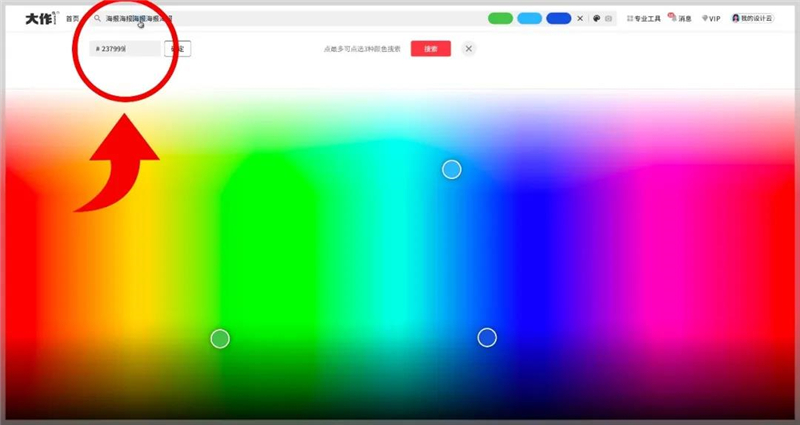Select the light blue color pill swatch
The image size is (800, 425).
530,18
